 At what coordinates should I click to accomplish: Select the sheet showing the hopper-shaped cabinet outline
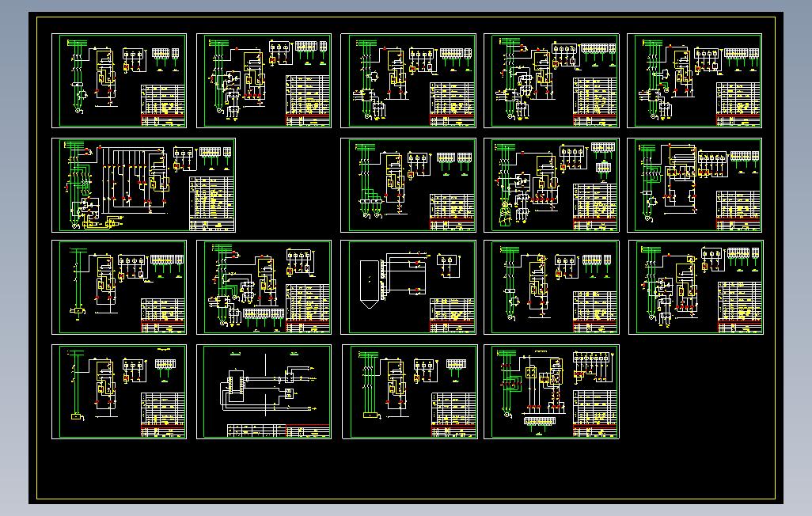click(408, 287)
